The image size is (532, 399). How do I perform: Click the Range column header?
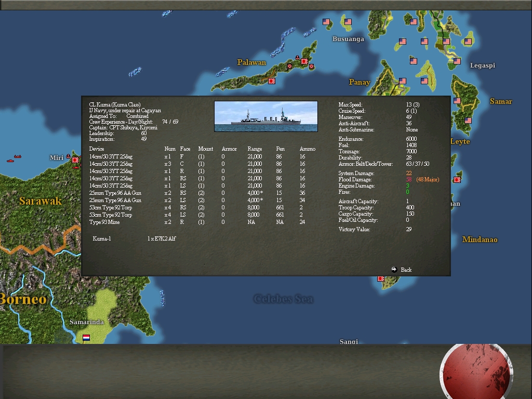pos(255,149)
